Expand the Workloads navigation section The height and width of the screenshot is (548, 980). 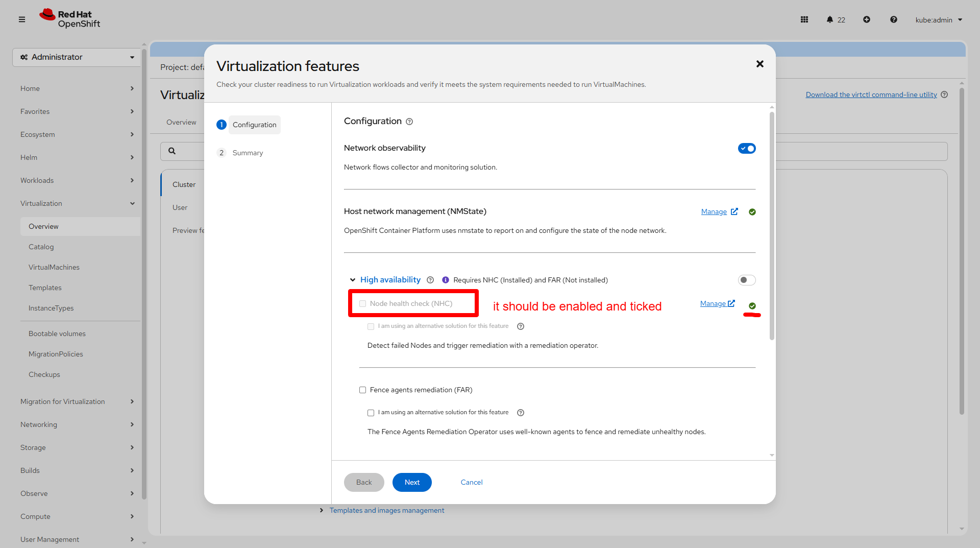[x=77, y=180]
